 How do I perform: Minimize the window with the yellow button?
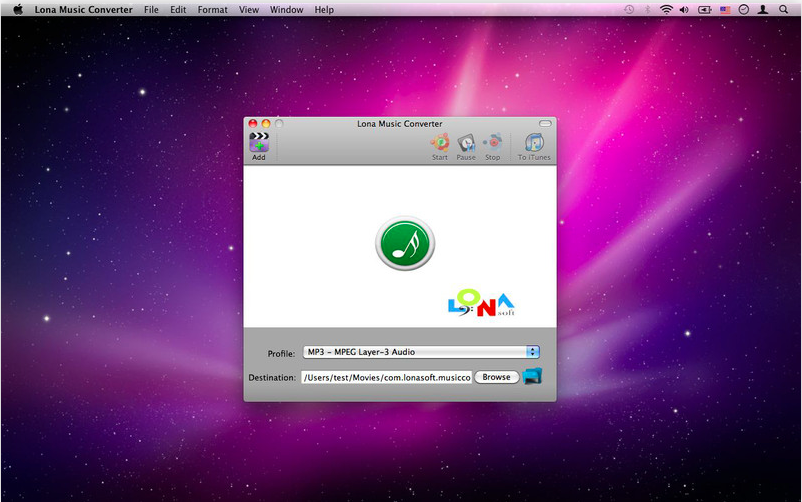pos(265,123)
